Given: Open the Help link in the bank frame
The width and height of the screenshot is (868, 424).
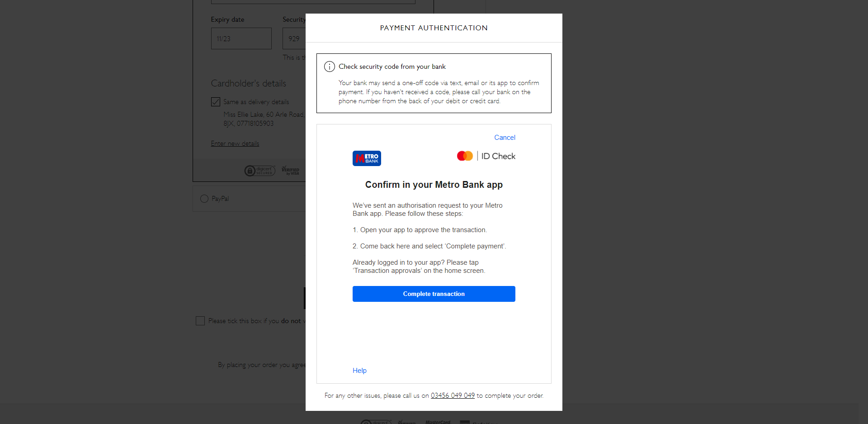Looking at the screenshot, I should coord(359,371).
